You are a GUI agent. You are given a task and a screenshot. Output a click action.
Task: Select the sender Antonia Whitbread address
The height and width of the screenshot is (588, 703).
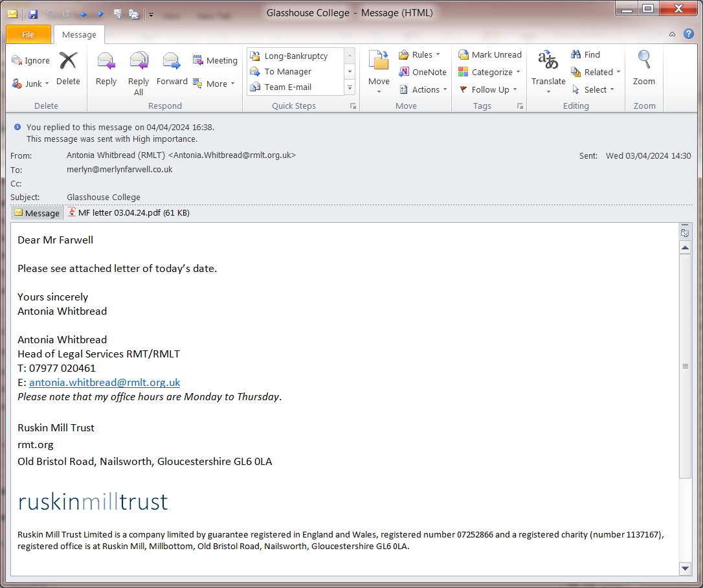pyautogui.click(x=181, y=155)
